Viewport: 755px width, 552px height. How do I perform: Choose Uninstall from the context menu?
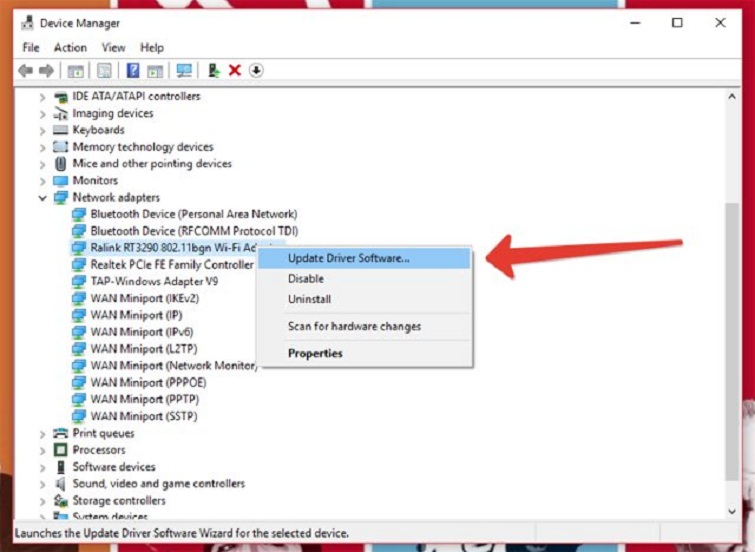click(309, 299)
